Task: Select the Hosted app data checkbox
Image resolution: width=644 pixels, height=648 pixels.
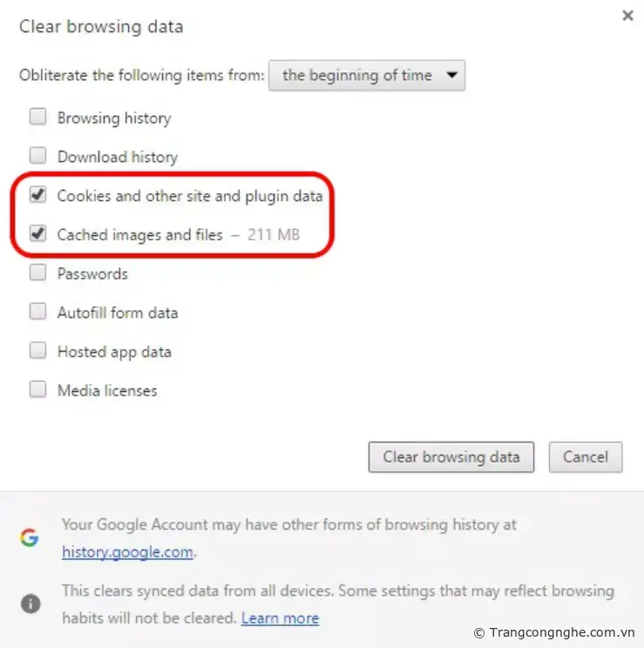Action: (37, 351)
